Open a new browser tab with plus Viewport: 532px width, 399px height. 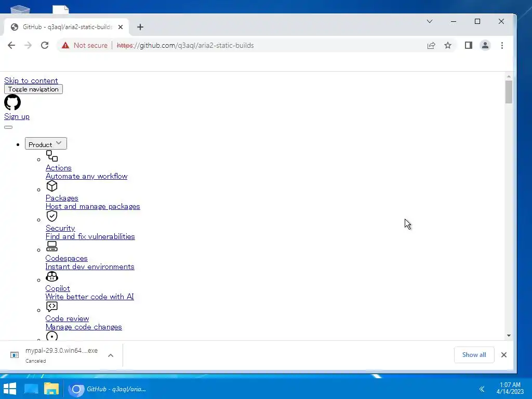click(140, 27)
